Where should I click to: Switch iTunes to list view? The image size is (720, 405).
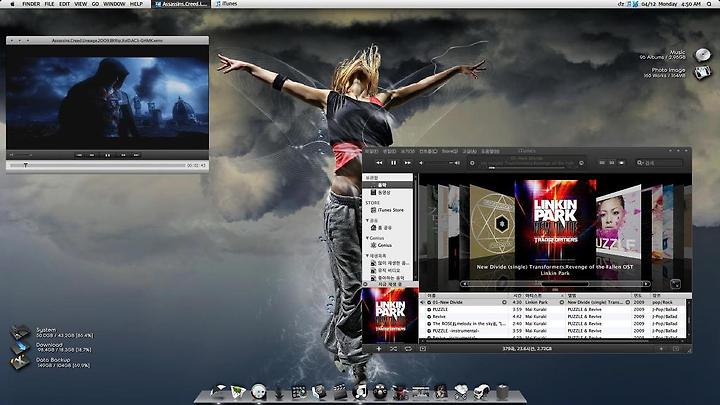(602, 163)
